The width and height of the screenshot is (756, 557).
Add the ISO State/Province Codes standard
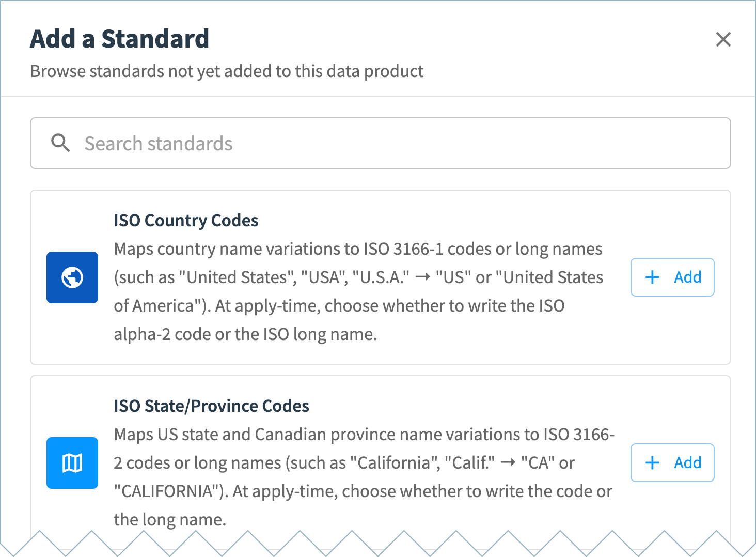tap(672, 462)
